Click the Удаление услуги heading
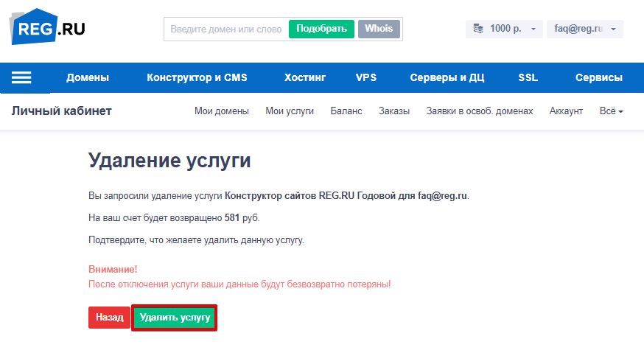Image resolution: width=644 pixels, height=350 pixels. tap(169, 160)
